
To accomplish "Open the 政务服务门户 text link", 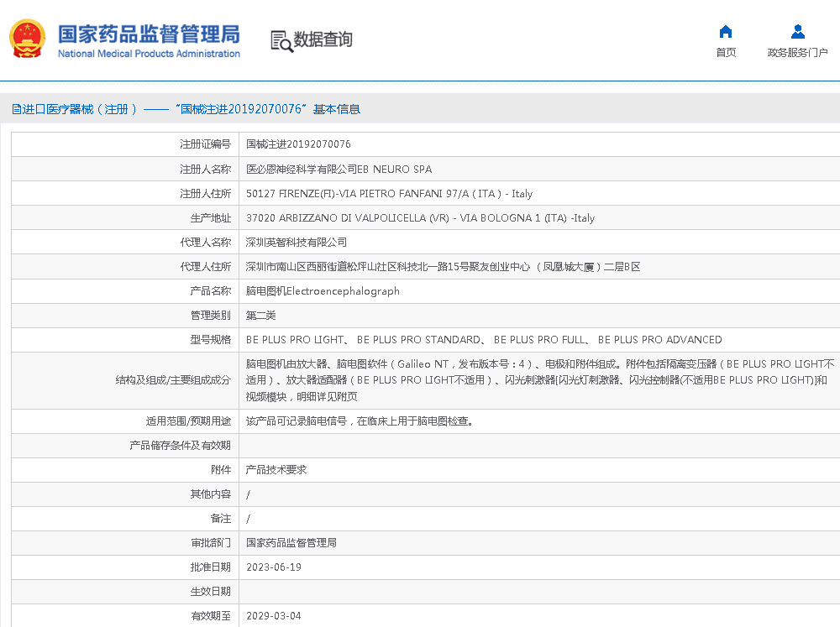I will coord(797,53).
